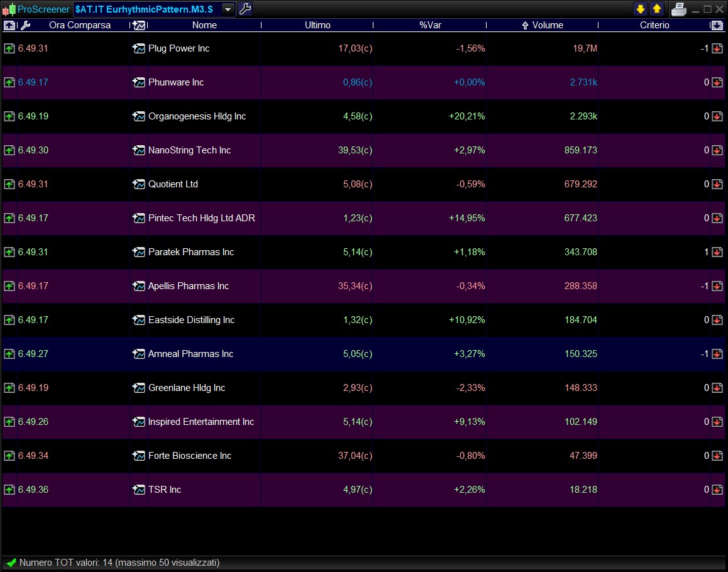Screen dimensions: 728x572
Task: Sort by Criterio column header
Action: 654,25
